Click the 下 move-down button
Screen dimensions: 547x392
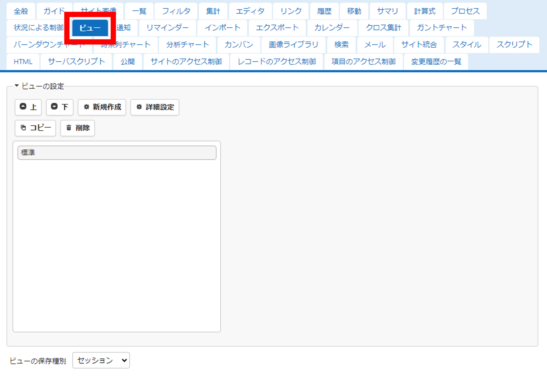pyautogui.click(x=59, y=107)
